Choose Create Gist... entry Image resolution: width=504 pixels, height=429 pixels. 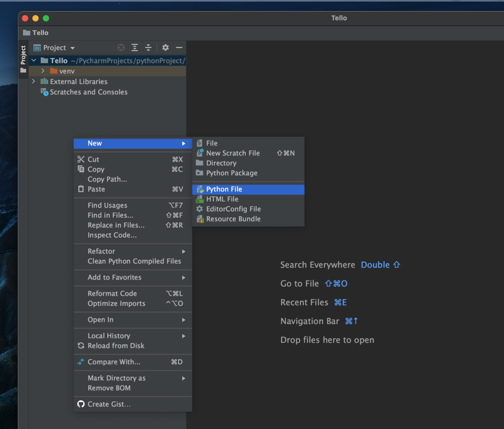(133, 404)
